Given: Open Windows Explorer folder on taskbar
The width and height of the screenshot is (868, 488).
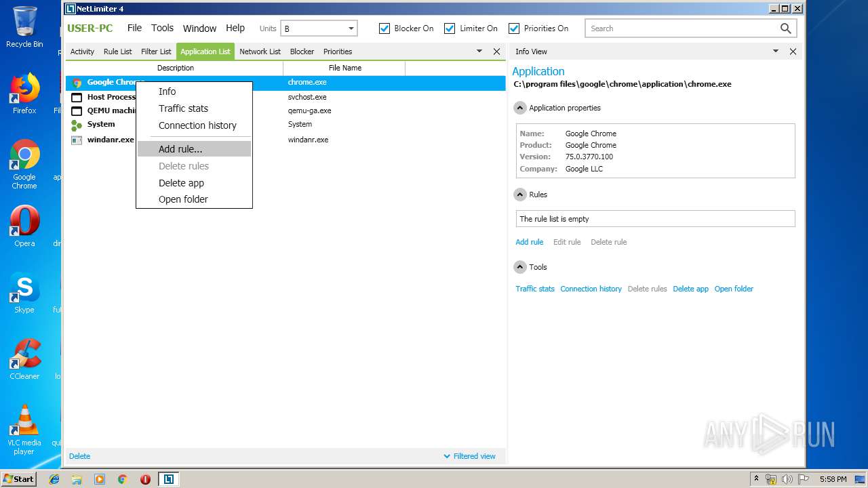Looking at the screenshot, I should [77, 479].
